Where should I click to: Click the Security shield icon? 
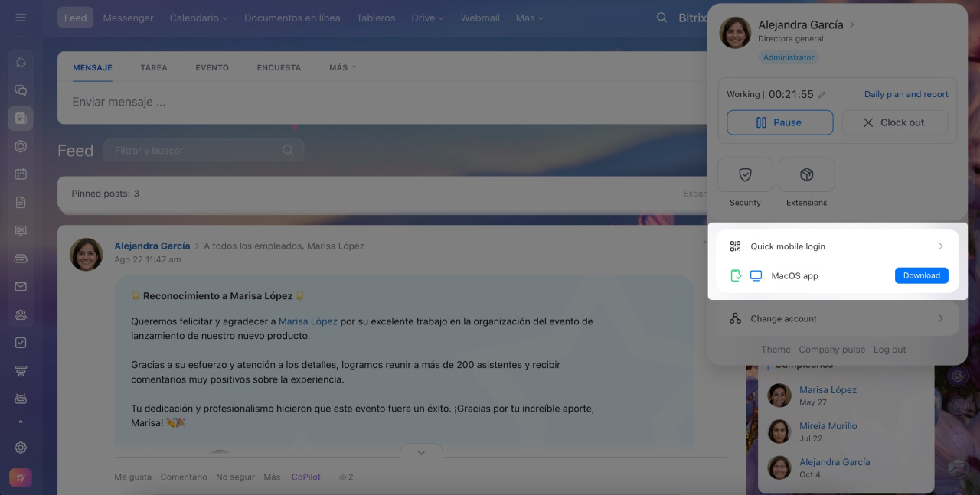(x=745, y=175)
